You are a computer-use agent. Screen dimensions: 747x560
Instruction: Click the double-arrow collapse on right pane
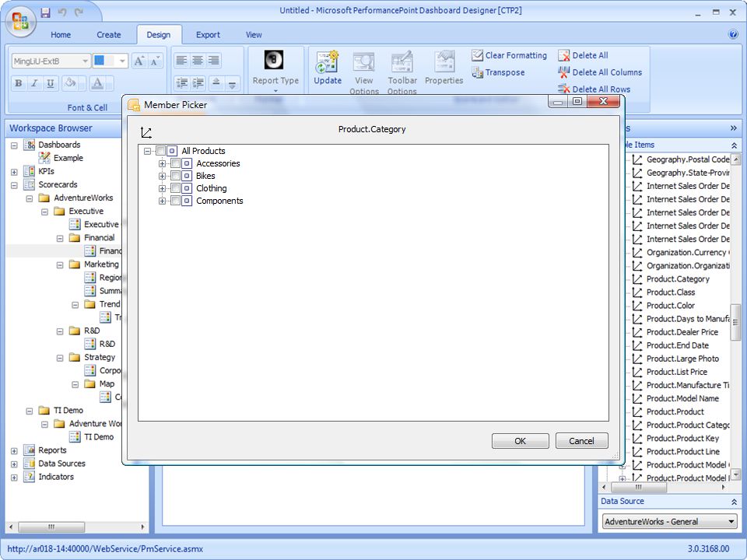[x=733, y=128]
